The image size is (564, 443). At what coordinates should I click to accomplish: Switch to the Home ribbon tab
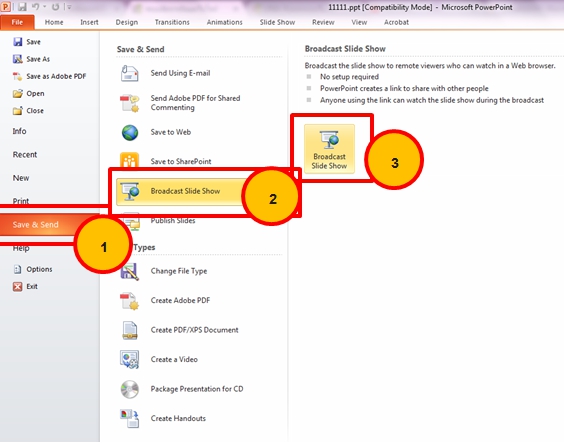point(54,22)
